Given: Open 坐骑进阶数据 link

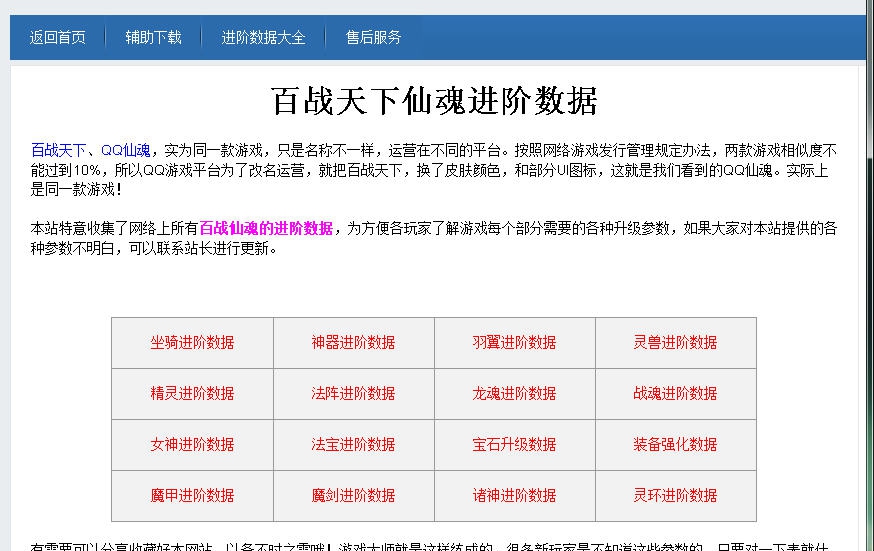Looking at the screenshot, I should [192, 343].
